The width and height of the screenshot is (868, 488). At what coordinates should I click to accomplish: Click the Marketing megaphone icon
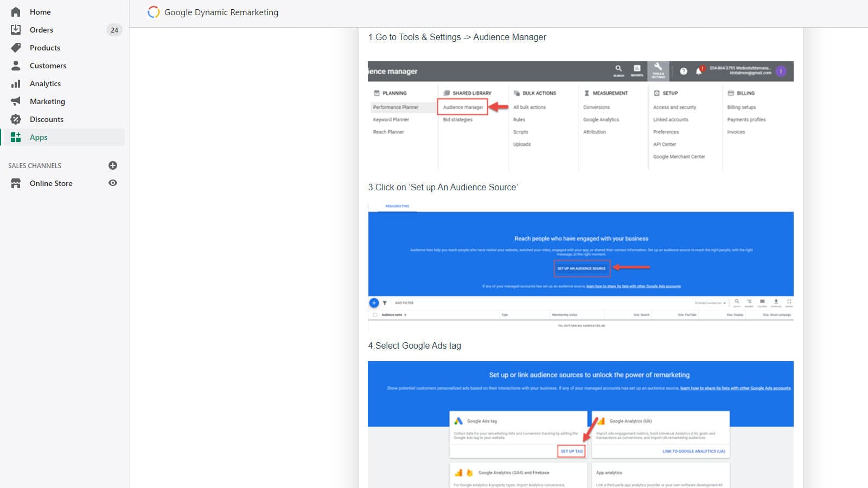click(x=16, y=101)
